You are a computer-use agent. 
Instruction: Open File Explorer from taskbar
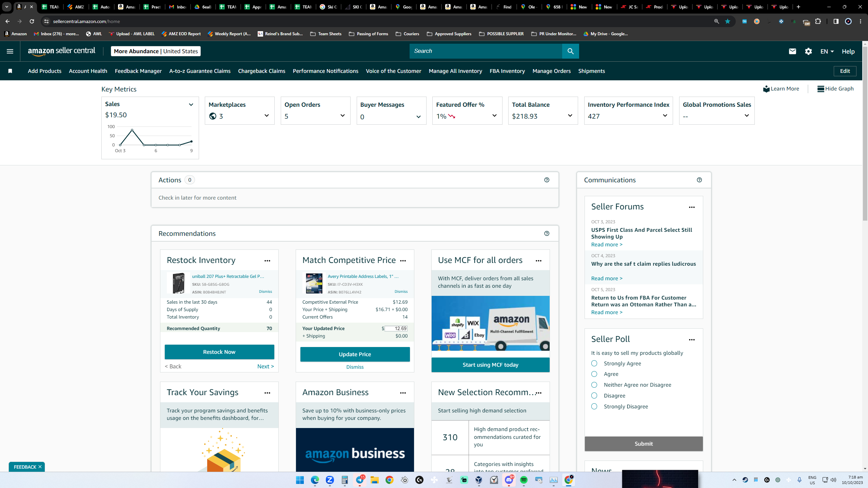374,480
